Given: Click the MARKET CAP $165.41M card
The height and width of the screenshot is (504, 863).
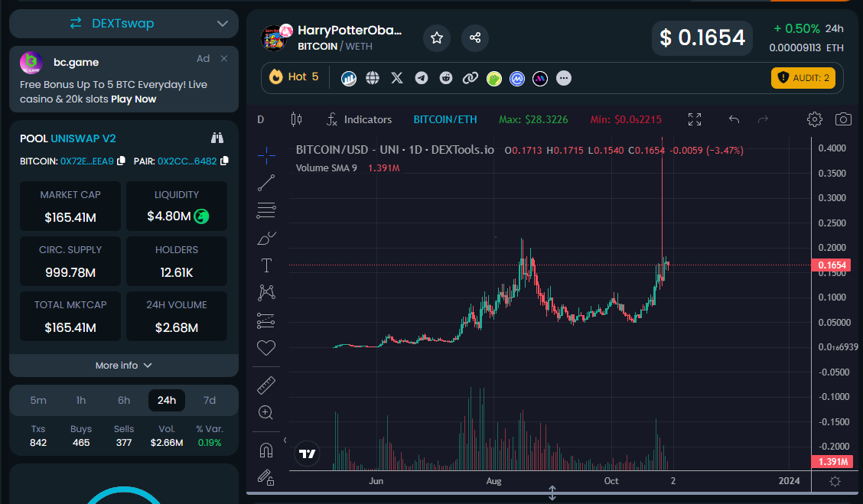Looking at the screenshot, I should pyautogui.click(x=70, y=206).
